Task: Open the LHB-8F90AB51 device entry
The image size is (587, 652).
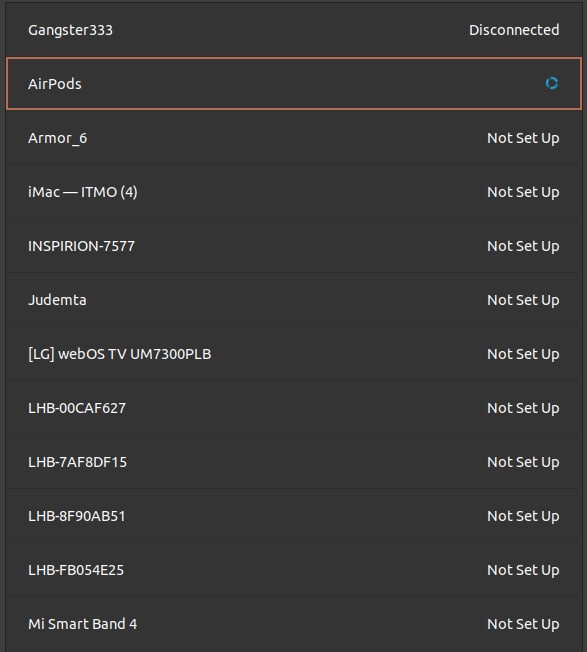Action: (294, 516)
